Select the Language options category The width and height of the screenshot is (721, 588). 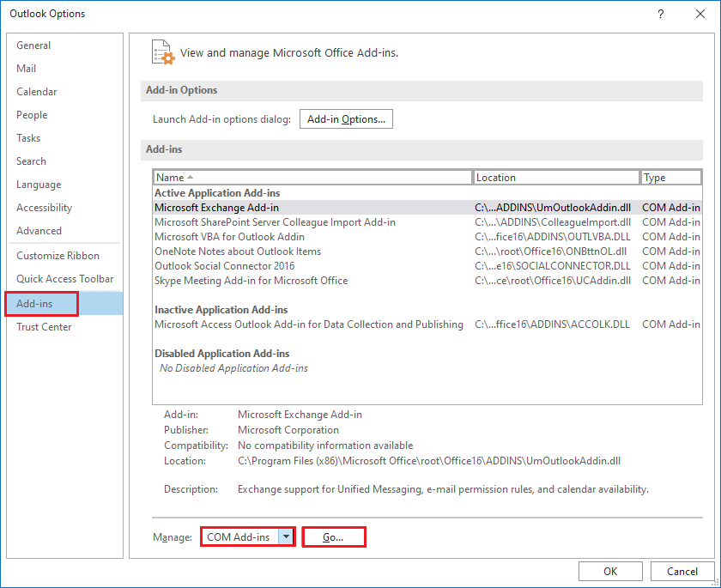click(x=64, y=185)
